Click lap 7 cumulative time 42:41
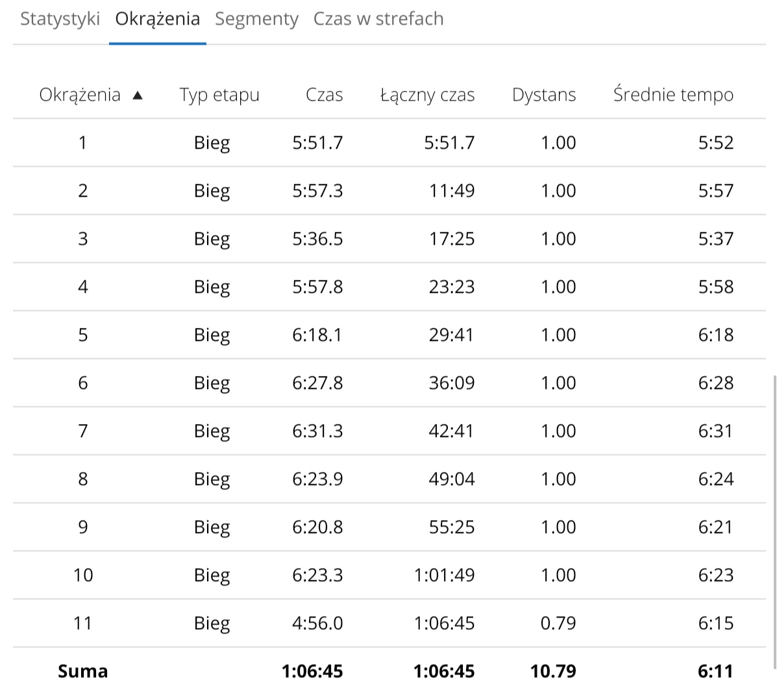The height and width of the screenshot is (700, 777). coord(451,431)
